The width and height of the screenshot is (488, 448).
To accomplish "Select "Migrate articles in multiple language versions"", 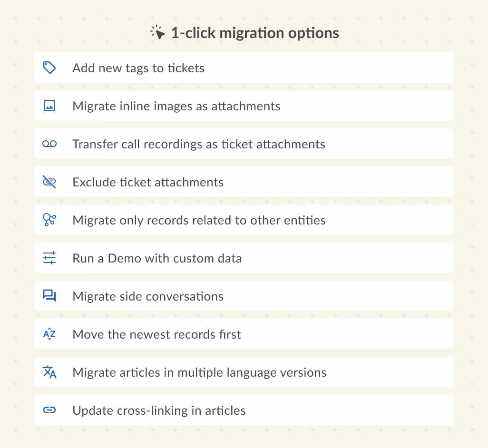I will tap(199, 372).
